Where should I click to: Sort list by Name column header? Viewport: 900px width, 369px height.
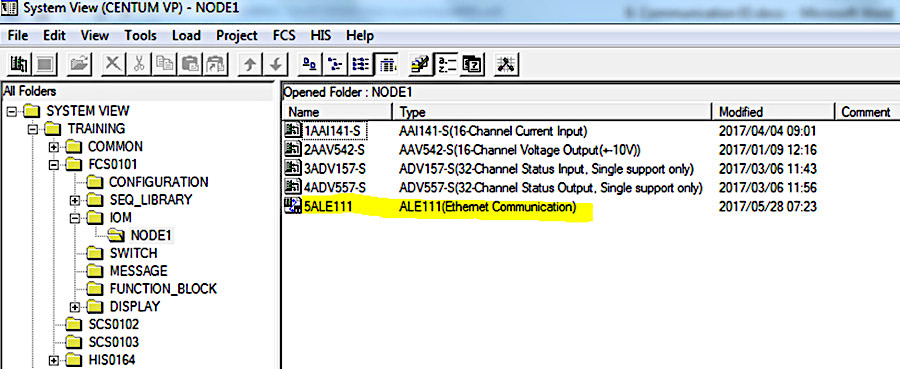click(337, 112)
